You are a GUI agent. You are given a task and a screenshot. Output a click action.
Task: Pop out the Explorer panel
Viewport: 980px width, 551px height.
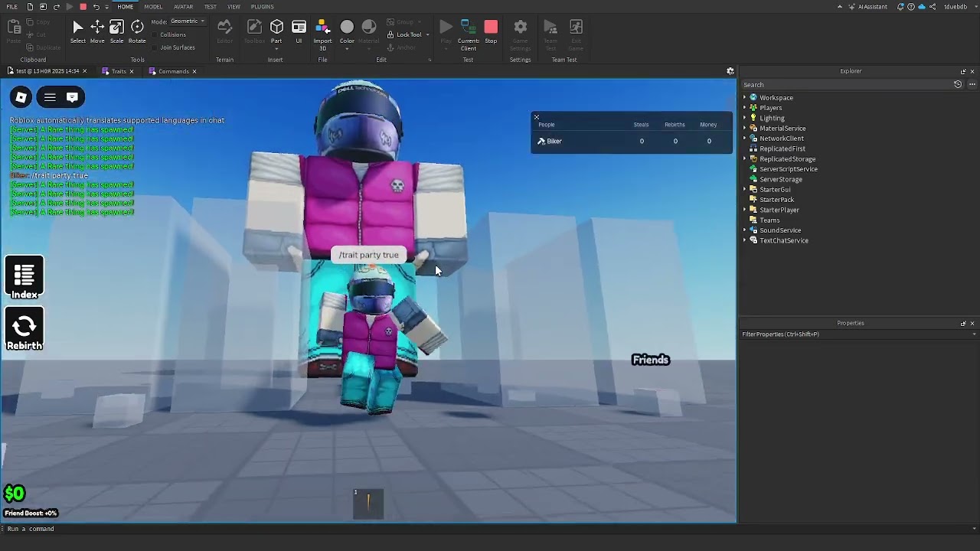click(x=963, y=71)
